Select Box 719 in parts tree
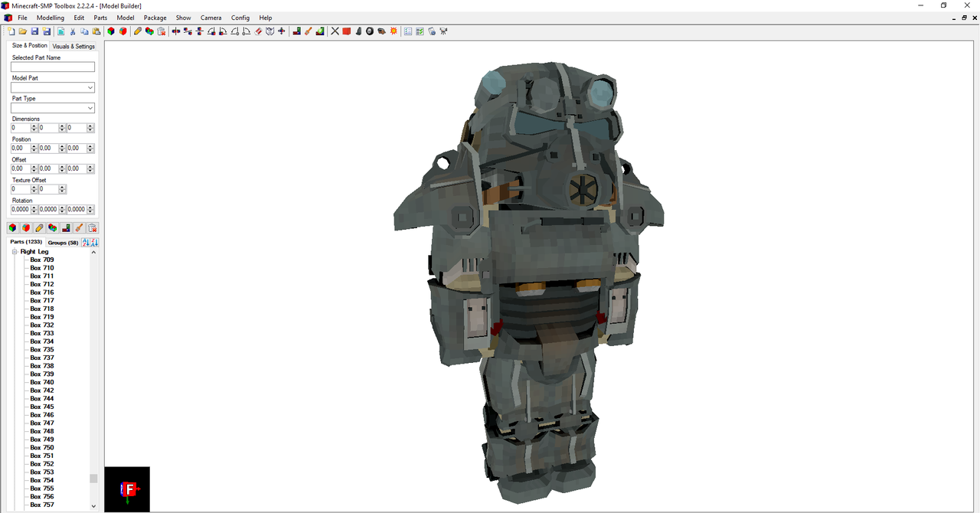980x513 pixels. (x=42, y=317)
